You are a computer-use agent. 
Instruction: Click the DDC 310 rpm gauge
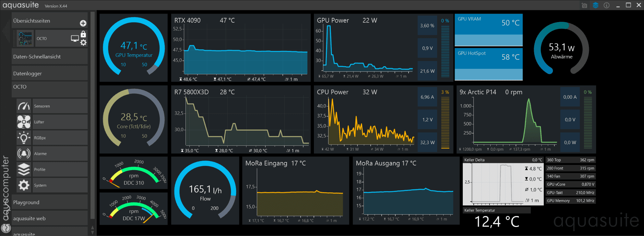click(134, 173)
